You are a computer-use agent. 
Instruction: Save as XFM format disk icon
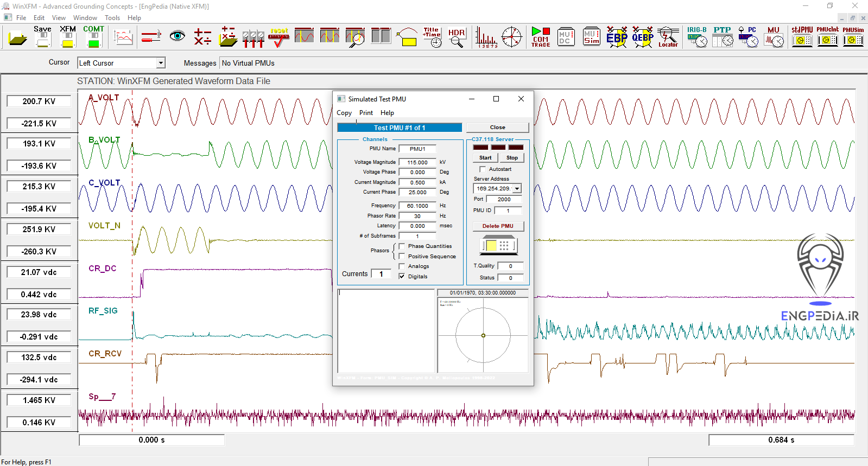tap(68, 37)
